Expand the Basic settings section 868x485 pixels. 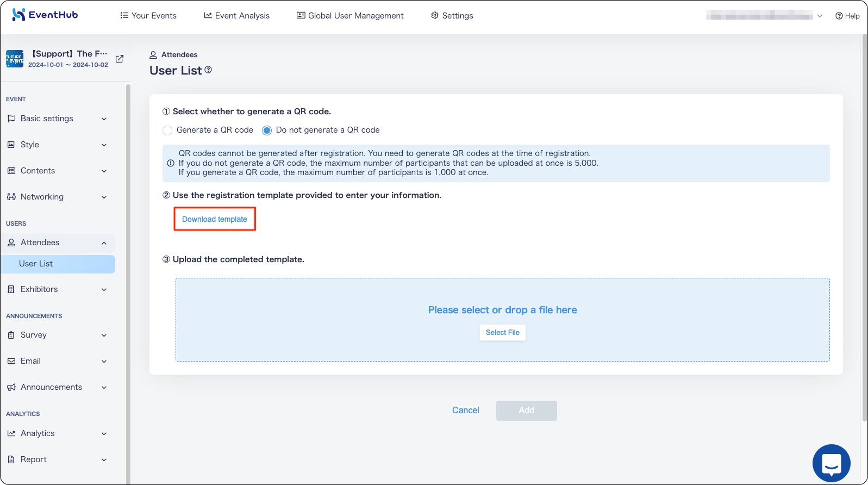tap(57, 119)
